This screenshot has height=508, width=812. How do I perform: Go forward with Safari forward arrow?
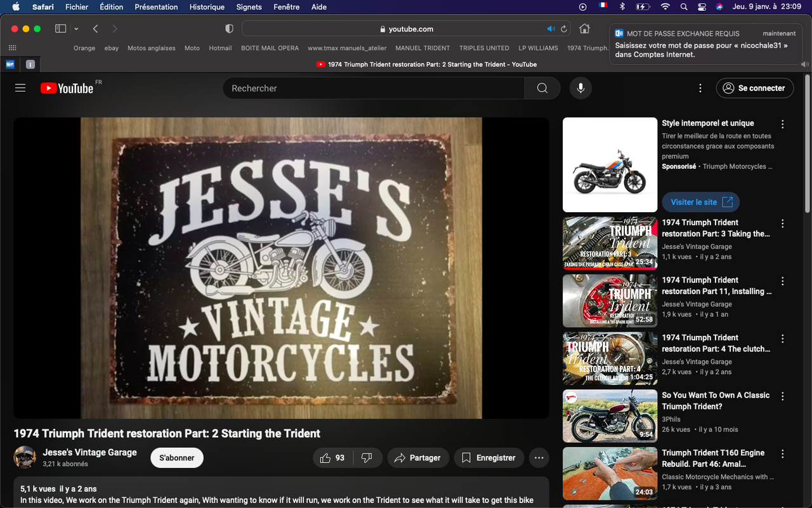(x=115, y=29)
